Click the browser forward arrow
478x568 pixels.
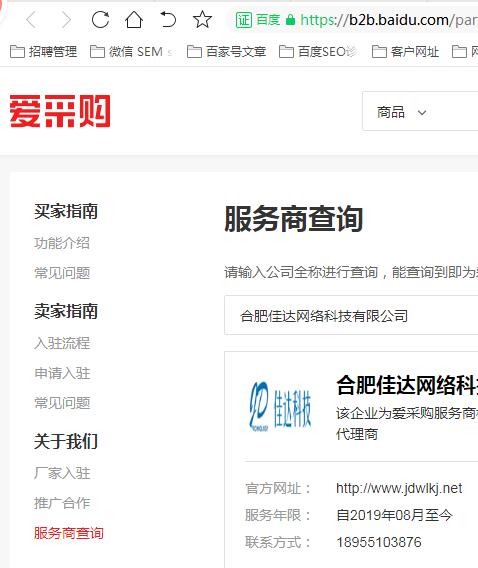[x=66, y=20]
